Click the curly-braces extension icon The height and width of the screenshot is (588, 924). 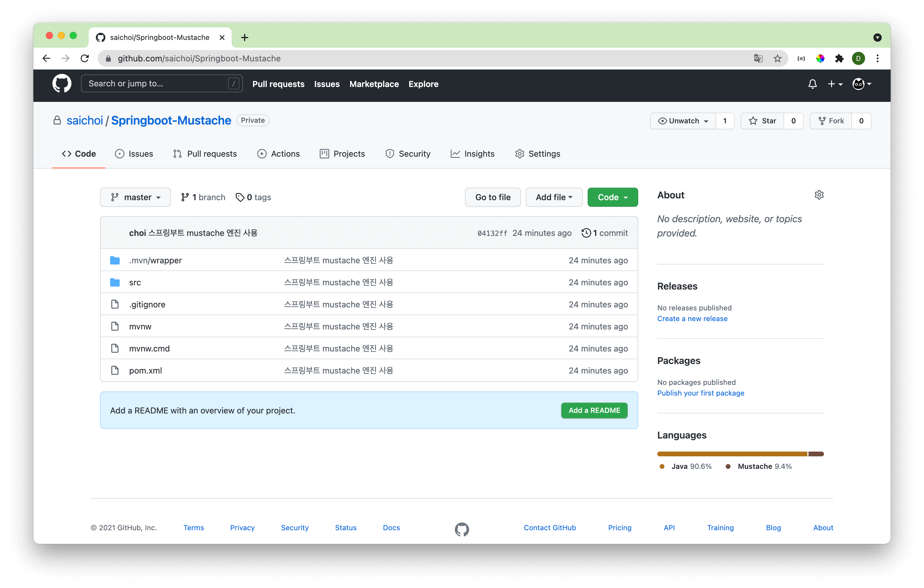pyautogui.click(x=801, y=58)
